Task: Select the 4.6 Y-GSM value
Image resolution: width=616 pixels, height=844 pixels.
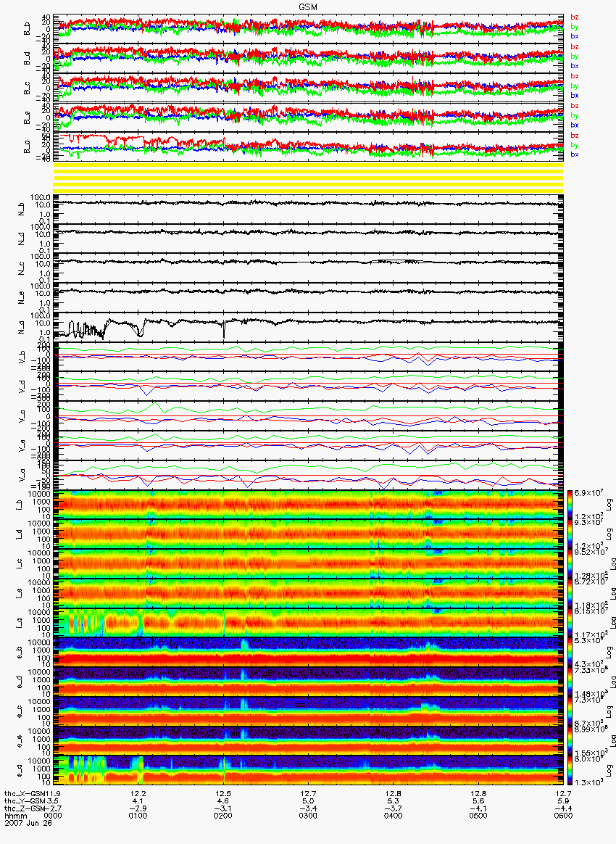Action: [223, 801]
